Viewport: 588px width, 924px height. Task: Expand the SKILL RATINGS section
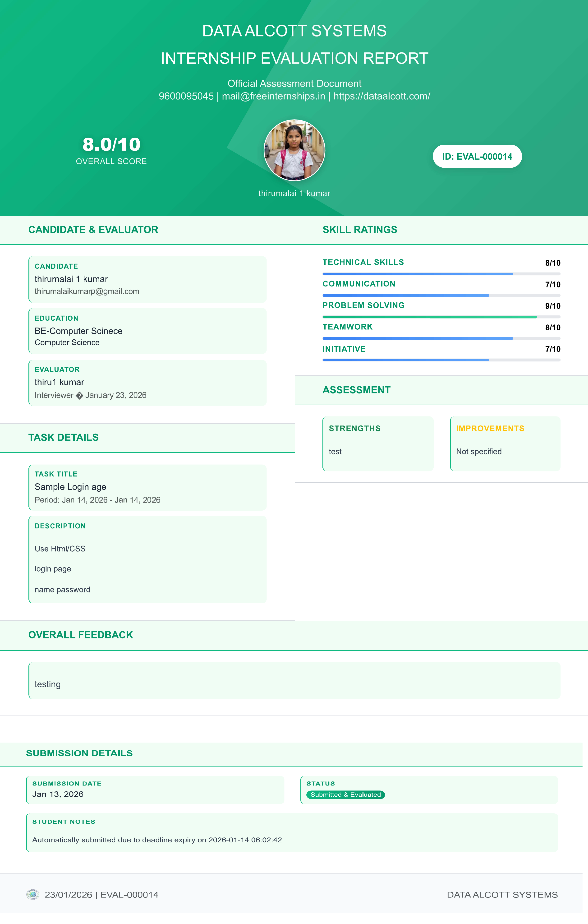coord(360,230)
